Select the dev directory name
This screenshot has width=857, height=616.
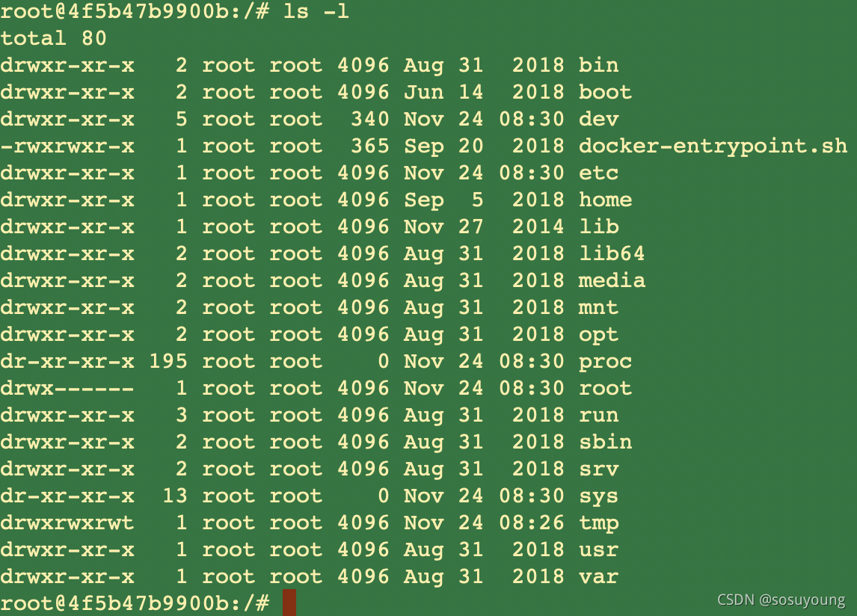pos(598,119)
